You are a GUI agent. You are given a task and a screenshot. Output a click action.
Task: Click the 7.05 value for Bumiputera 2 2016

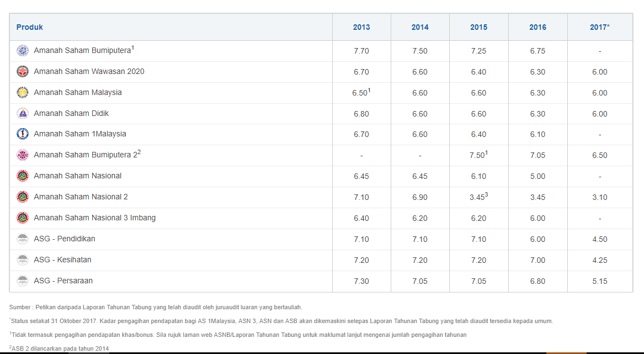pyautogui.click(x=537, y=155)
